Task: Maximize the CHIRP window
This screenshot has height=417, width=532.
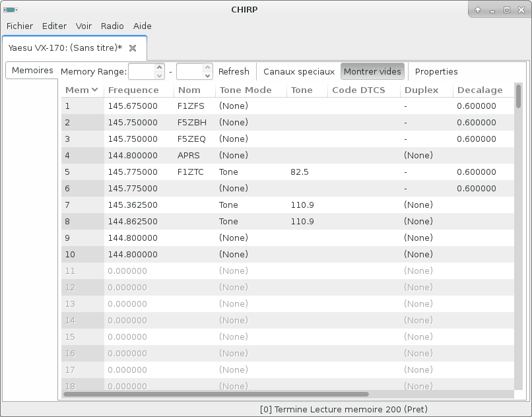Action: pos(507,10)
